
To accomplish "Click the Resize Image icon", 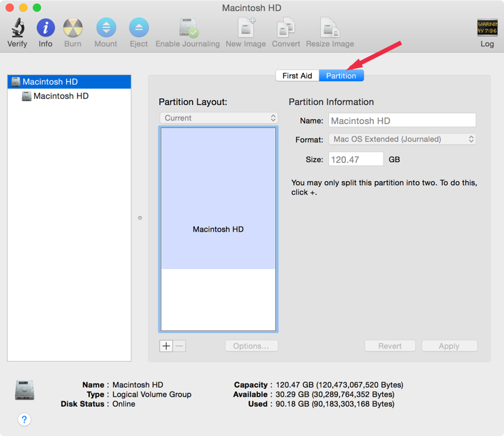I will (x=330, y=28).
